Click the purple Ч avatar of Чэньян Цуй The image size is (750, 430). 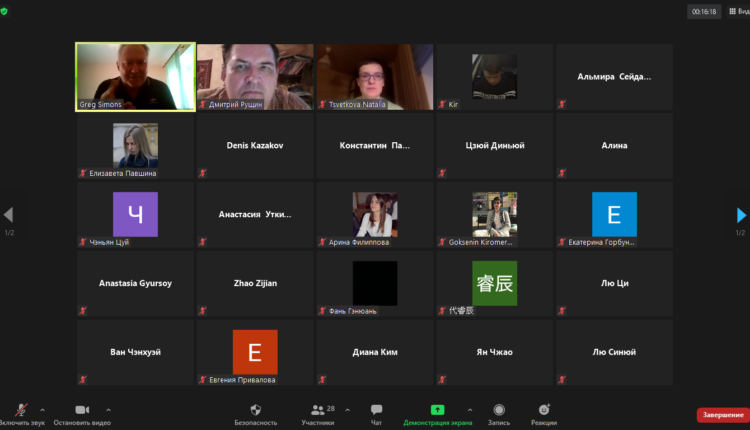tap(135, 214)
